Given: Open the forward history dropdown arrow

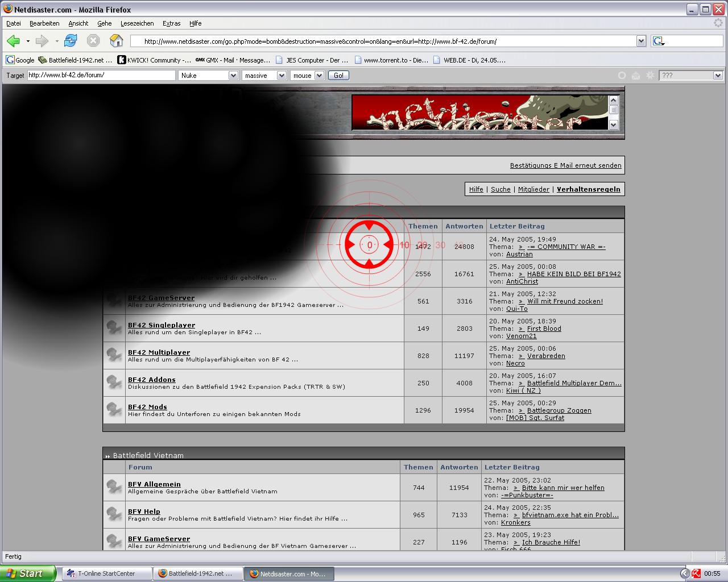Looking at the screenshot, I should (x=57, y=41).
